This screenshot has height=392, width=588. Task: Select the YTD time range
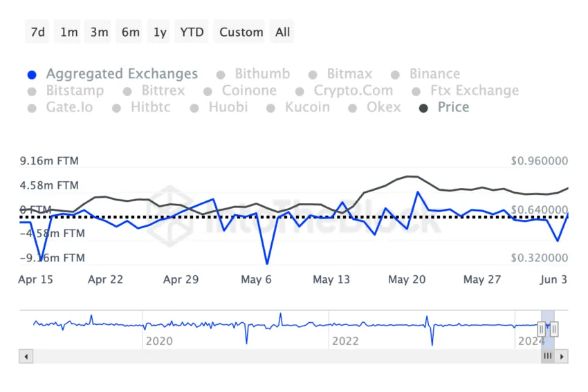tap(192, 32)
